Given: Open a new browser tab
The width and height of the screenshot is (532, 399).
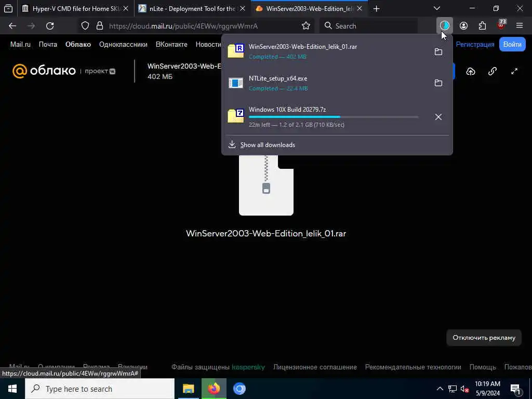Looking at the screenshot, I should coord(376,9).
